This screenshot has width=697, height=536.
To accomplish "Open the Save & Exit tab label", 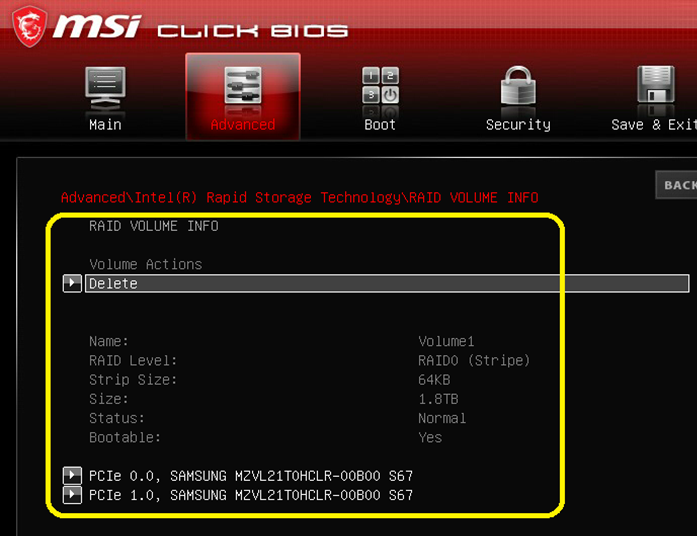I will (653, 125).
